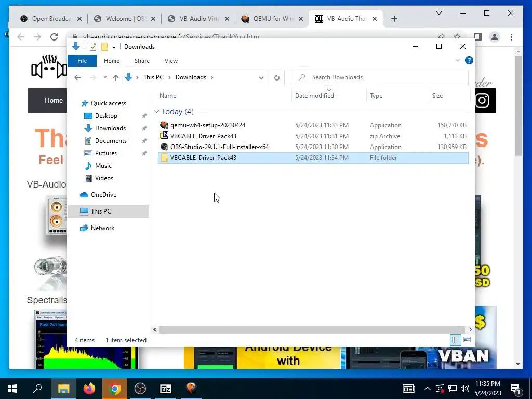
Task: Open OneDrive in the navigation pane
Action: click(103, 195)
